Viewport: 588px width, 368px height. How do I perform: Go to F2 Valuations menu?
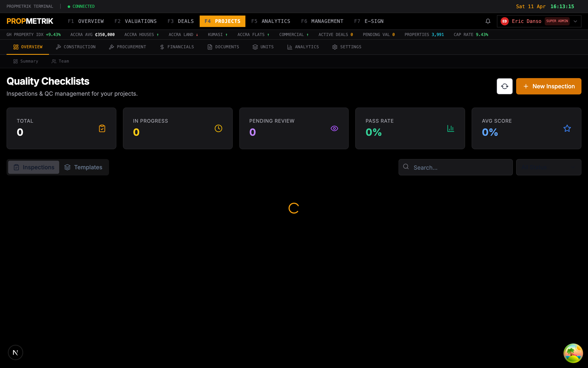[136, 21]
